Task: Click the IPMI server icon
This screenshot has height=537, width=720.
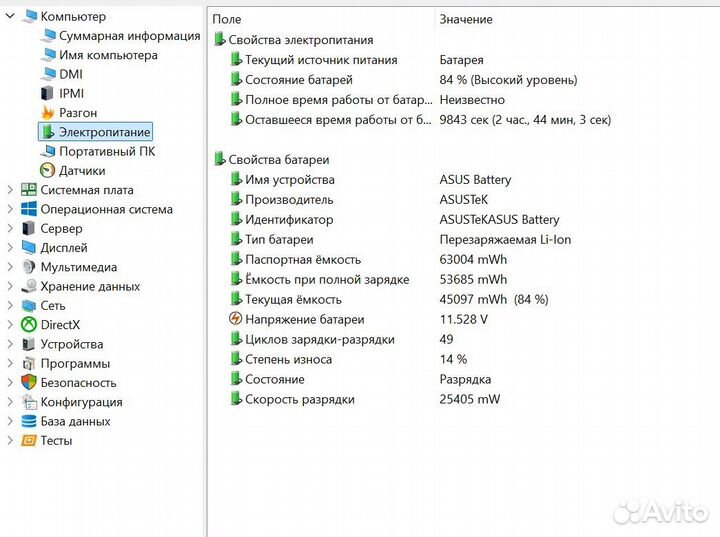Action: click(47, 94)
